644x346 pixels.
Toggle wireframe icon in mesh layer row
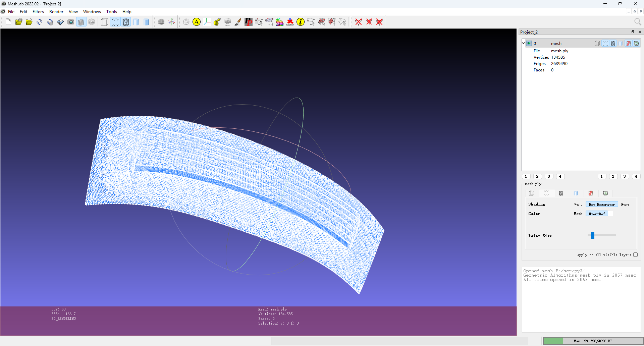(613, 44)
